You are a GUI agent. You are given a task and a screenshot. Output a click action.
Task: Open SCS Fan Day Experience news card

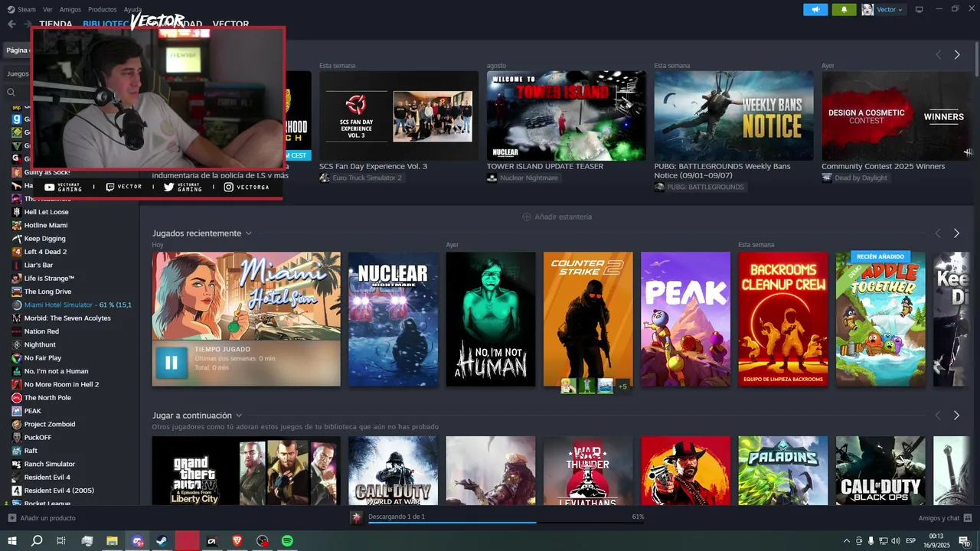399,116
